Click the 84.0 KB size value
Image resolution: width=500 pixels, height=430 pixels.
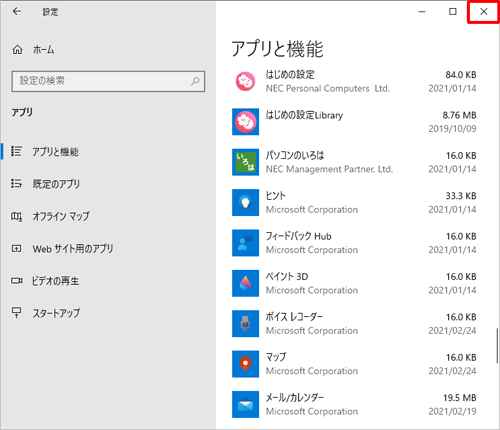(x=461, y=75)
